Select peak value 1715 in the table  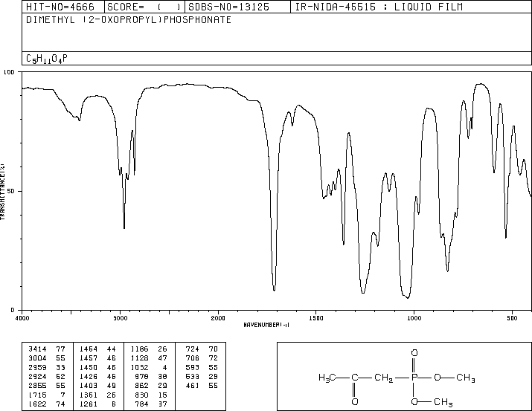[x=37, y=395]
